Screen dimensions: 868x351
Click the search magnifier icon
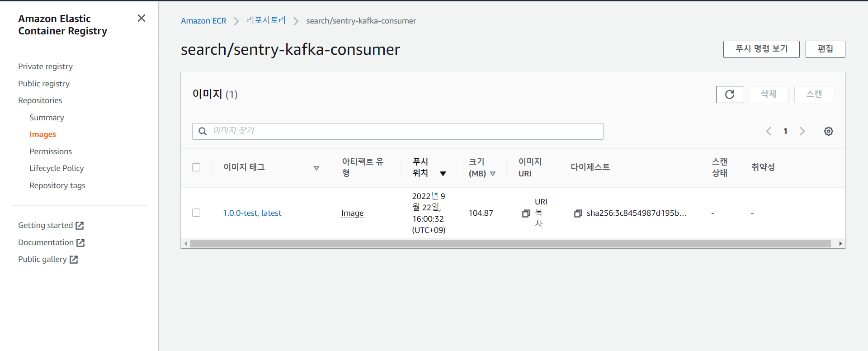click(203, 131)
